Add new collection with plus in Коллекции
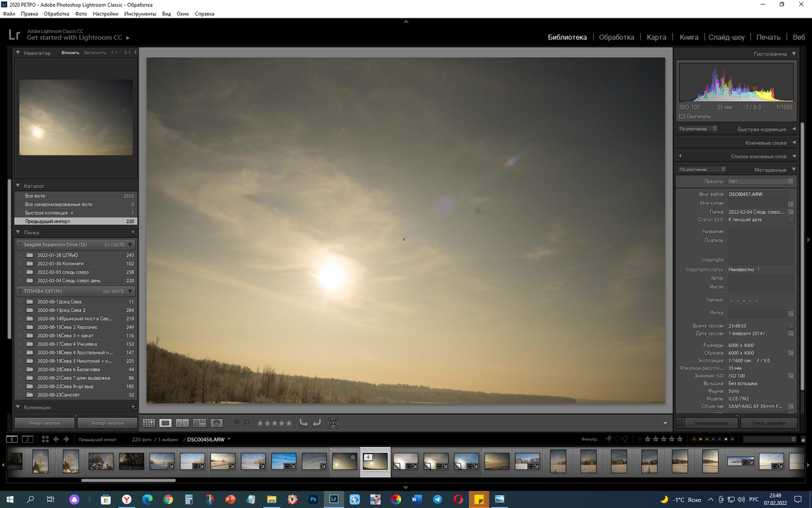Image resolution: width=812 pixels, height=508 pixels. click(x=133, y=407)
